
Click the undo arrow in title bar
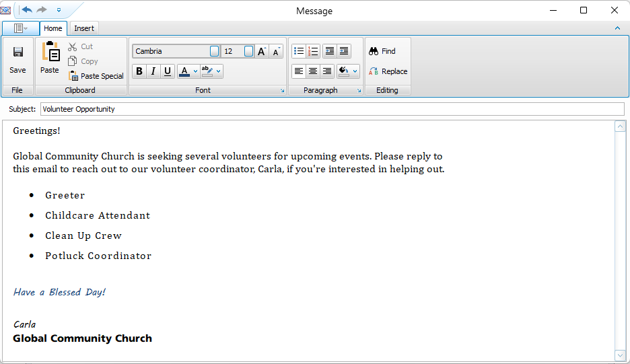[27, 10]
